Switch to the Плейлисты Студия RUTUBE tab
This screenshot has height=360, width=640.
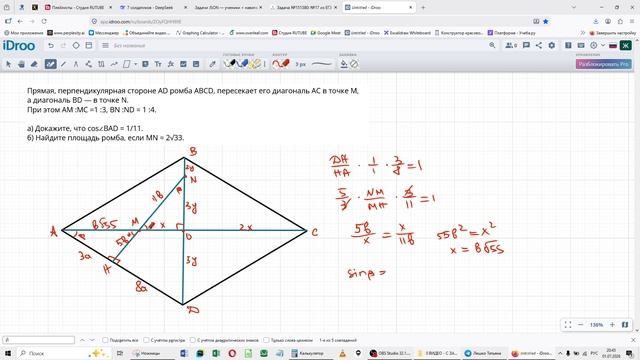point(78,7)
